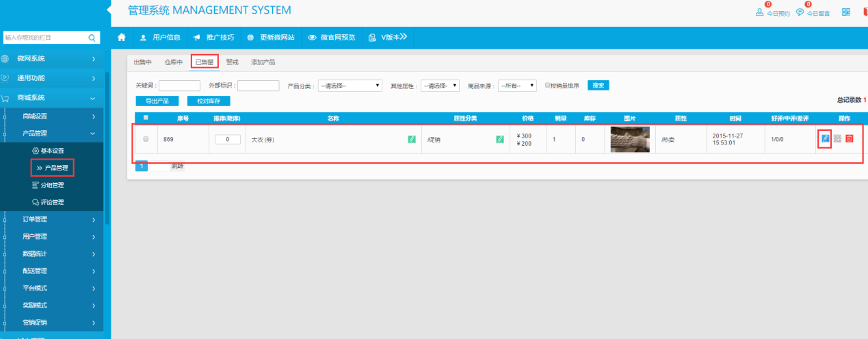The width and height of the screenshot is (868, 339).
Task: Click the sidebar search magnifier icon
Action: (x=92, y=37)
